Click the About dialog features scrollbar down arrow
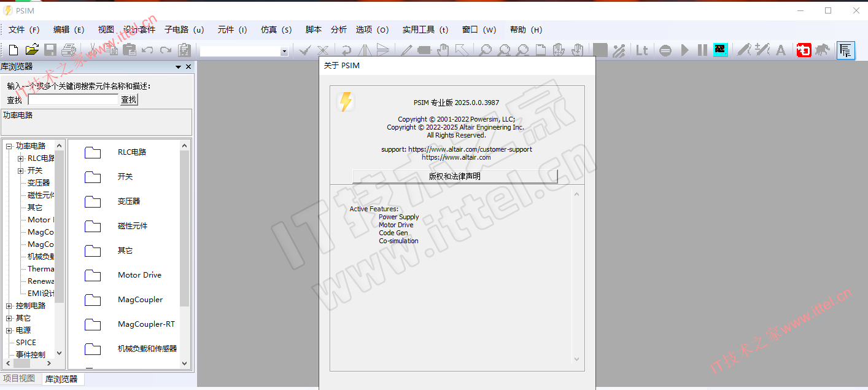 coord(576,359)
